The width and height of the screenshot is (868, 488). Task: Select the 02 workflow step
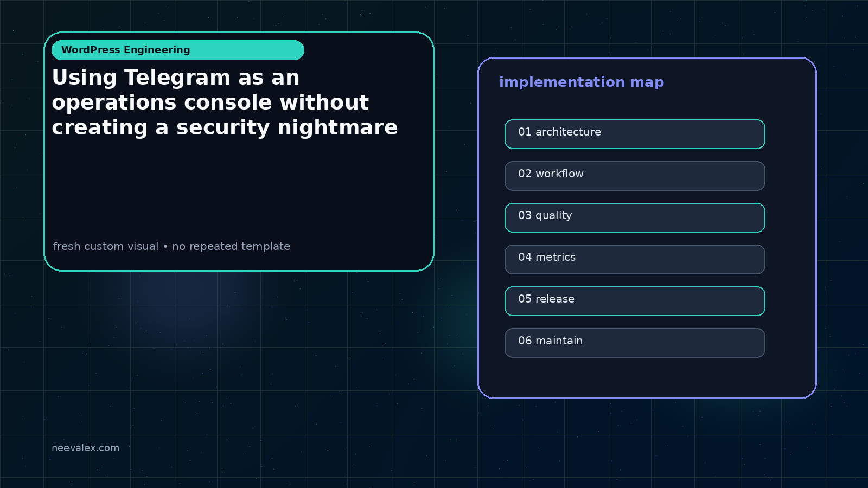pyautogui.click(x=635, y=176)
